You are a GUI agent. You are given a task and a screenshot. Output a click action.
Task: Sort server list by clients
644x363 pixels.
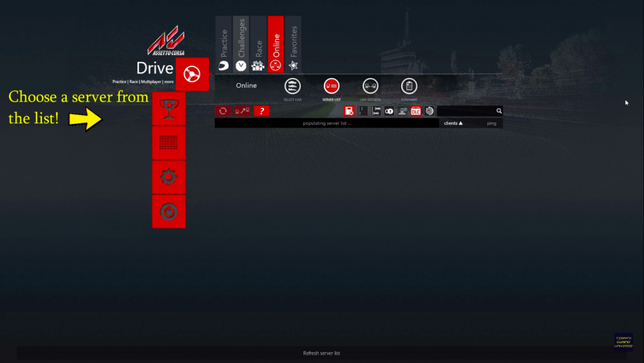click(x=453, y=123)
